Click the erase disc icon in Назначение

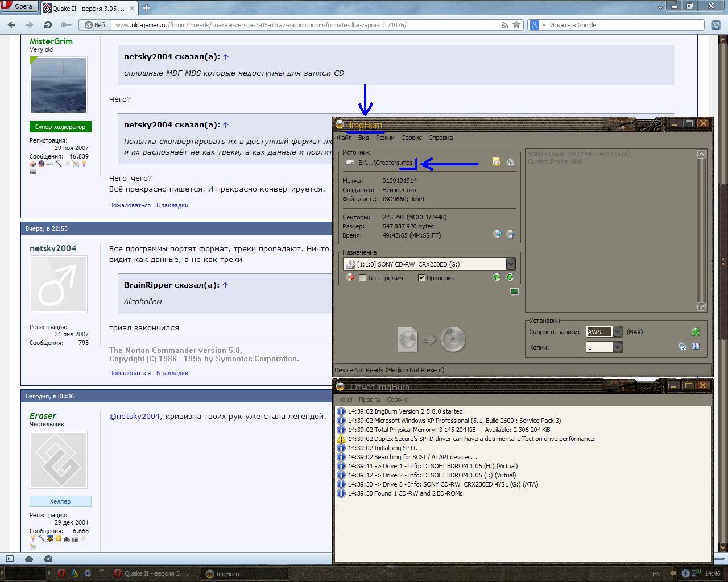(x=350, y=277)
